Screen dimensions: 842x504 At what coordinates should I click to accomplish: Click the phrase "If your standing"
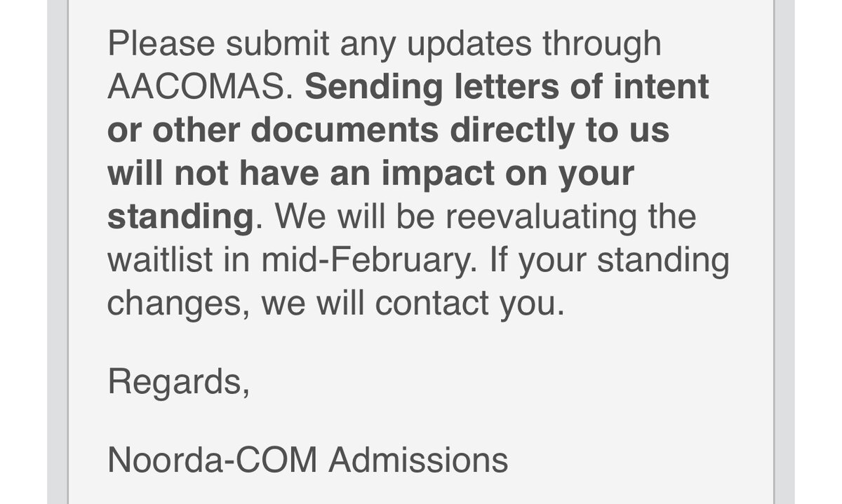pos(609,260)
